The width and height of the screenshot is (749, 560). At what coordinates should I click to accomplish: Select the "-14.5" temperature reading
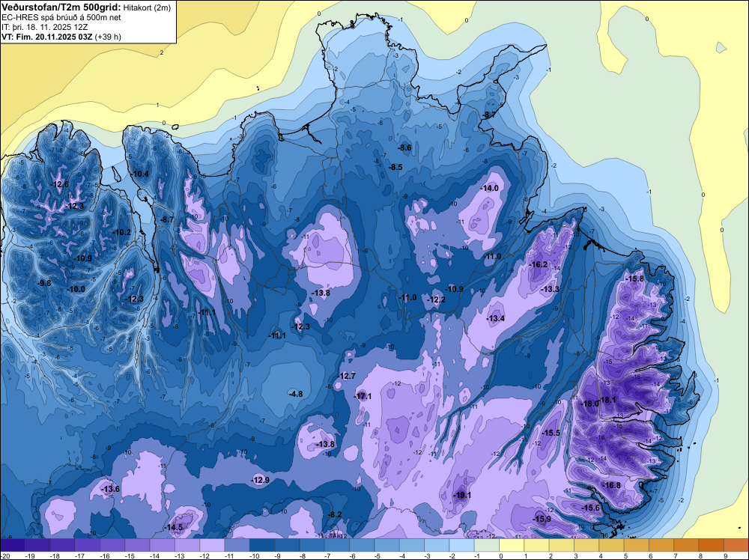point(175,528)
